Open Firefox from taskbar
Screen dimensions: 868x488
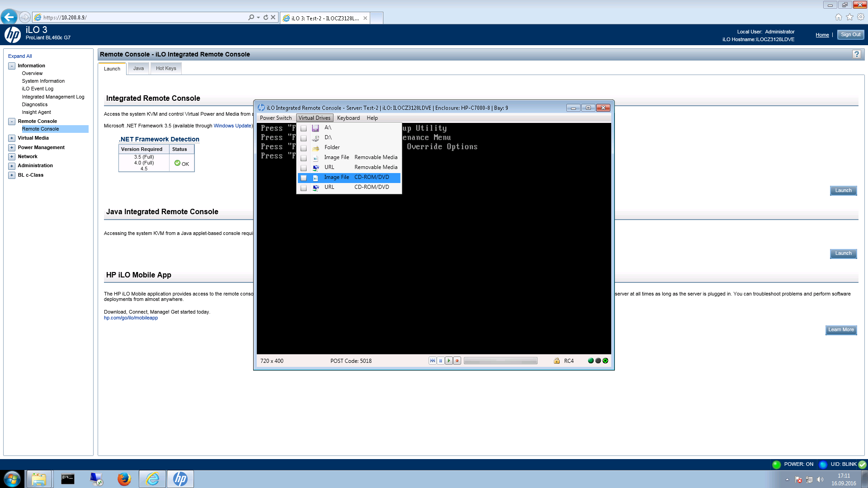coord(124,479)
